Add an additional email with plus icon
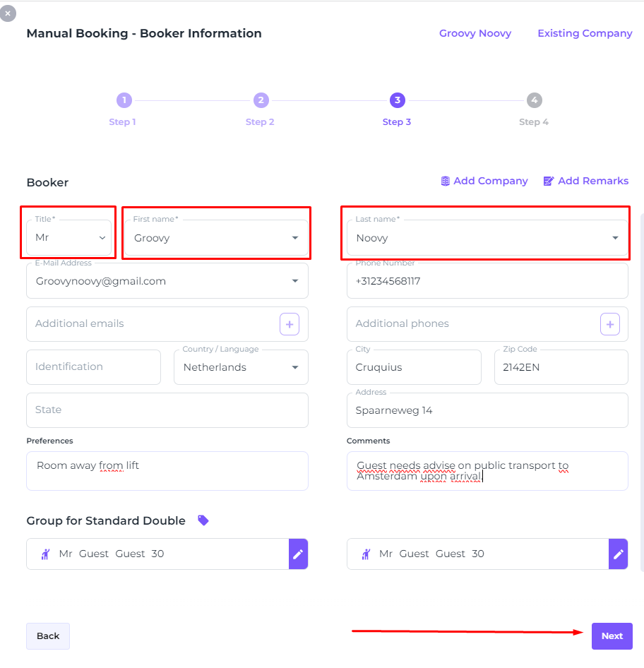Image resolution: width=644 pixels, height=668 pixels. [290, 324]
